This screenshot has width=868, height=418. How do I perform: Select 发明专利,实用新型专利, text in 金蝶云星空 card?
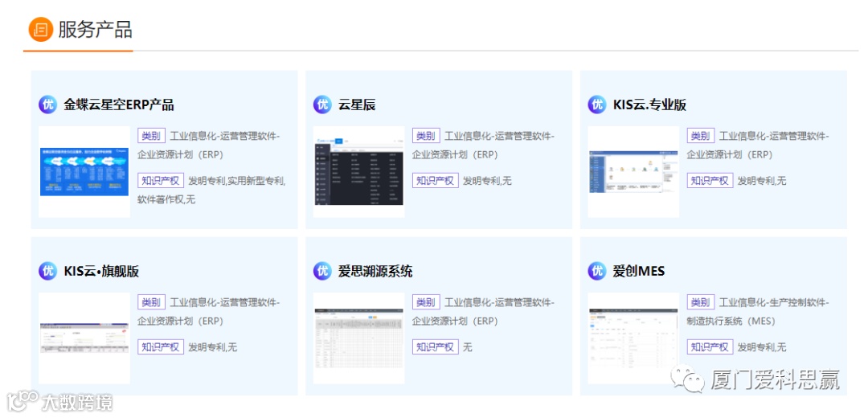pyautogui.click(x=237, y=181)
